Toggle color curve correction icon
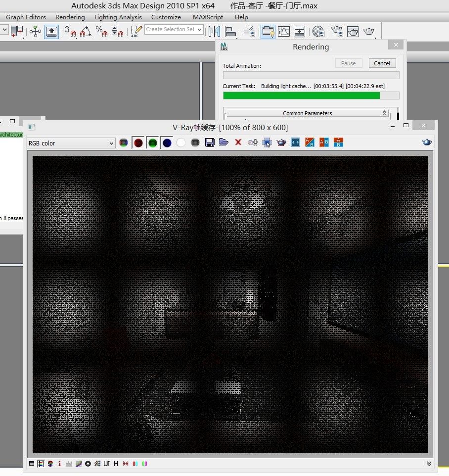449x476 pixels. click(79, 464)
